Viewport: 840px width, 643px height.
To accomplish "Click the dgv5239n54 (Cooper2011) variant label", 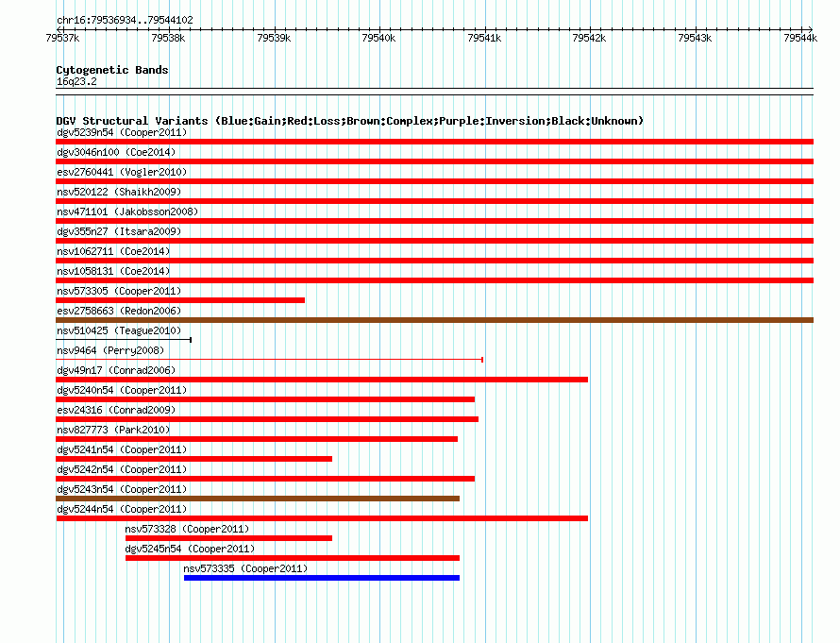I will tap(122, 132).
